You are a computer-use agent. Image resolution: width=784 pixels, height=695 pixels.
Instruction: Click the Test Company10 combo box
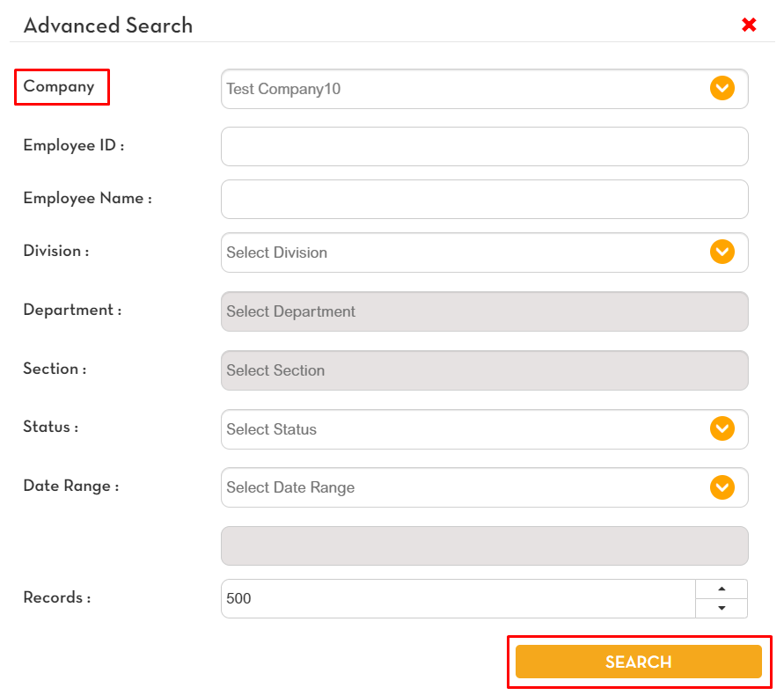484,89
